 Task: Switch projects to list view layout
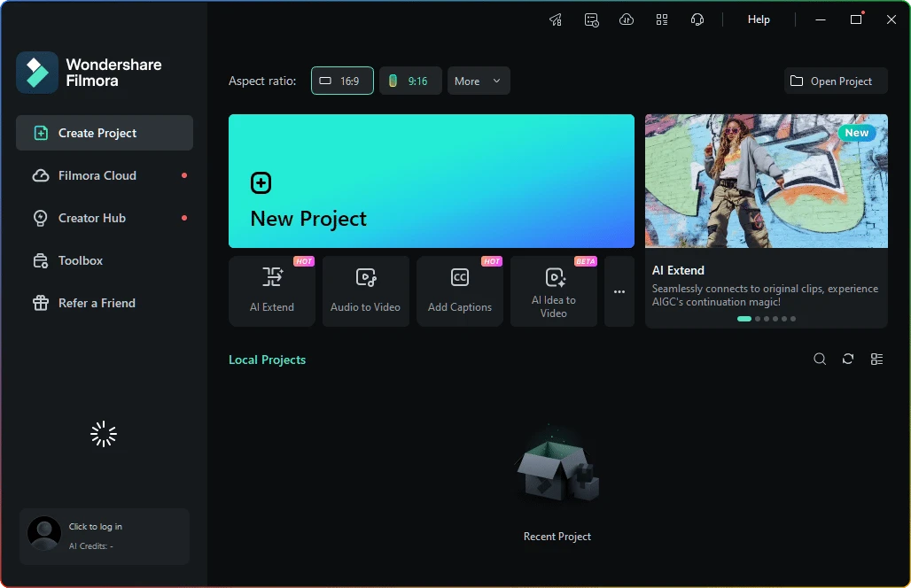[x=876, y=359]
